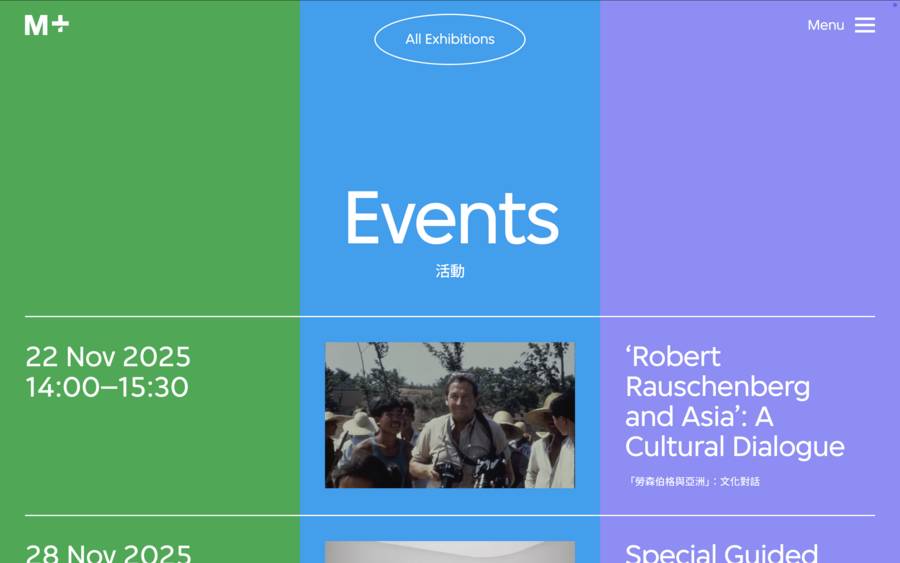This screenshot has height=563, width=900.
Task: Click the M+ logo icon
Action: 47,25
